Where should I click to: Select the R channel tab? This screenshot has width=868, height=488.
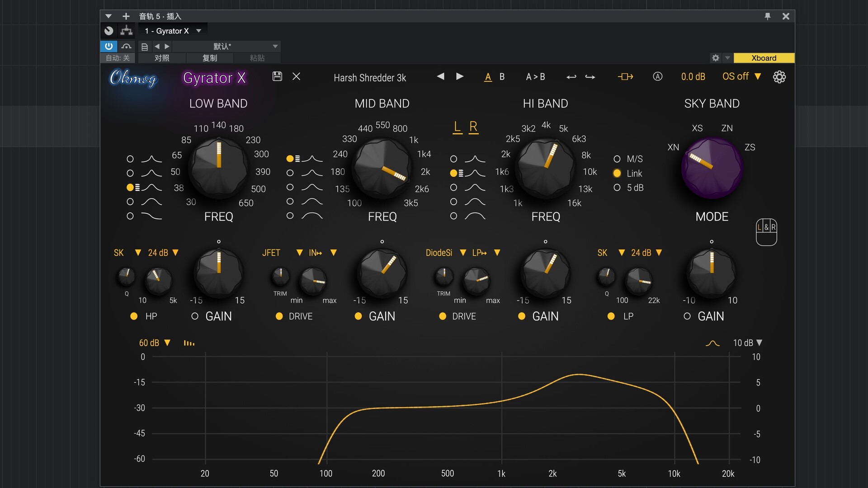(473, 127)
